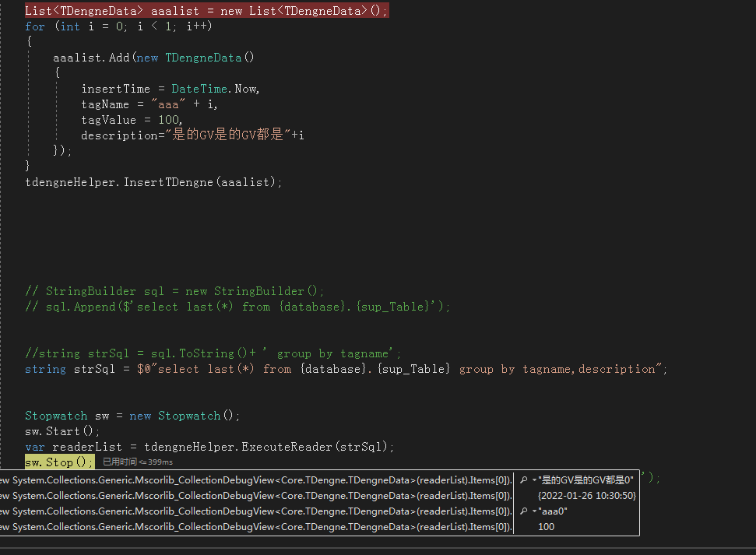Click datatip expression name beside {2022-01-26 10:30:50}

[256, 496]
